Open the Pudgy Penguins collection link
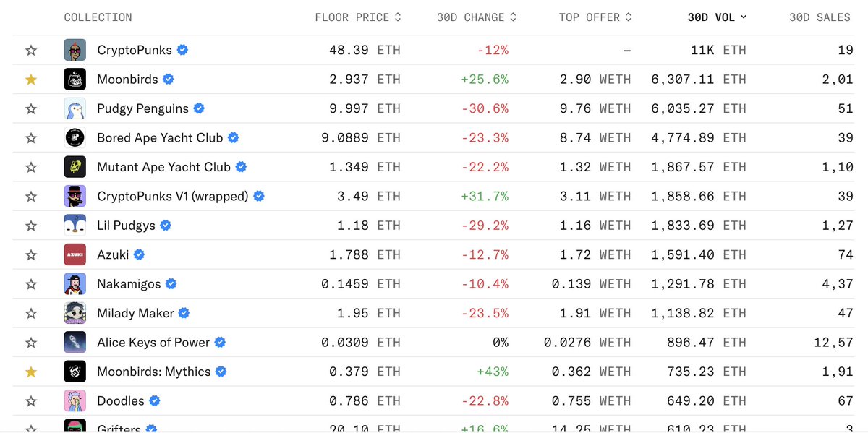Screen dimensions: 868x433 (142, 108)
